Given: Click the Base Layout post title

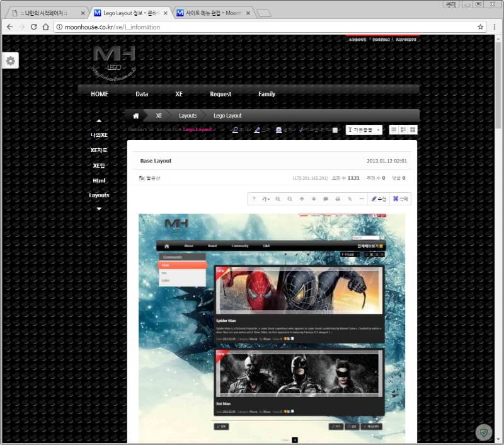Looking at the screenshot, I should tap(156, 161).
